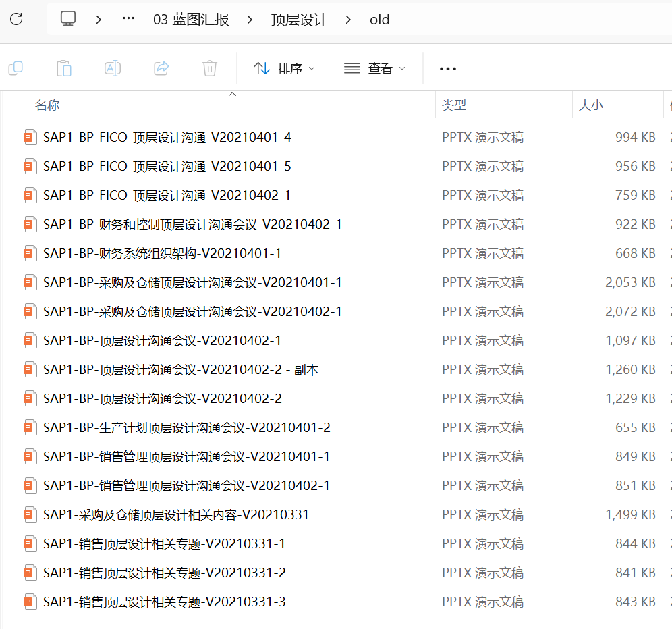Select the SAP1-BP-顶层设计沟通会议-V20210402-2 - 副本 file
Viewport: 672px width, 638px height.
180,369
